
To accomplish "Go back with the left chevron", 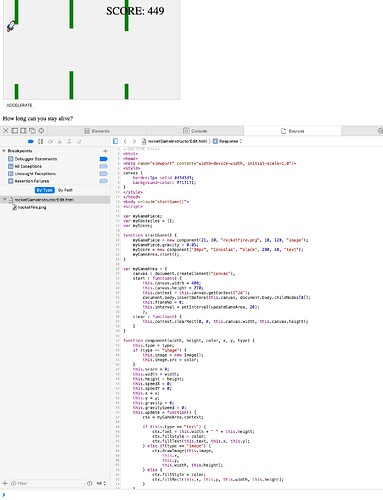I will [125, 141].
